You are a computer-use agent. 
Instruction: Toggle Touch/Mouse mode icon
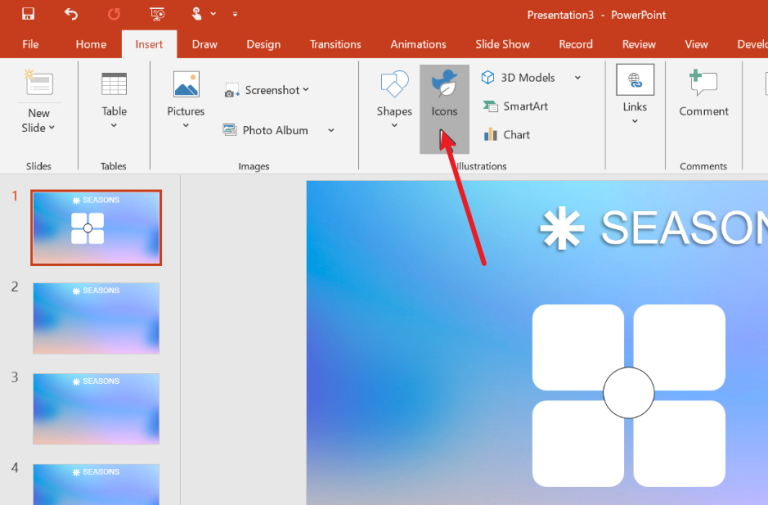tap(196, 14)
